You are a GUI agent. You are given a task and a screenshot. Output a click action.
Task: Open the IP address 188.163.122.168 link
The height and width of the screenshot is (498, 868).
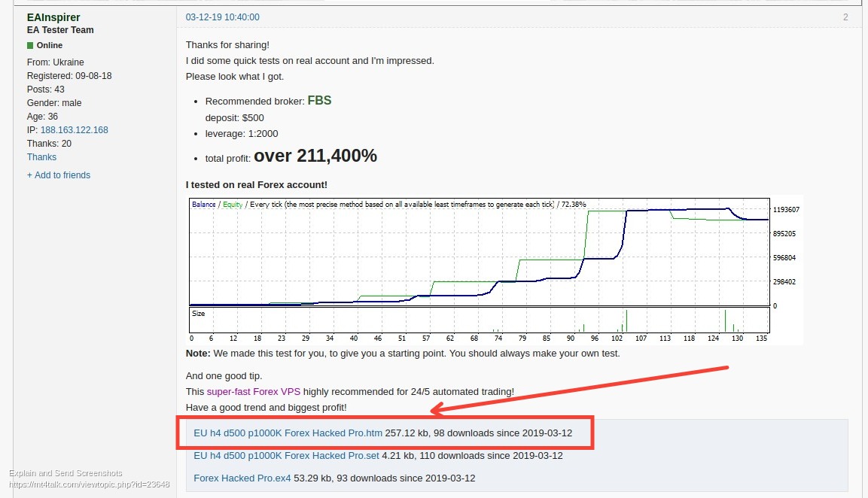pos(75,130)
